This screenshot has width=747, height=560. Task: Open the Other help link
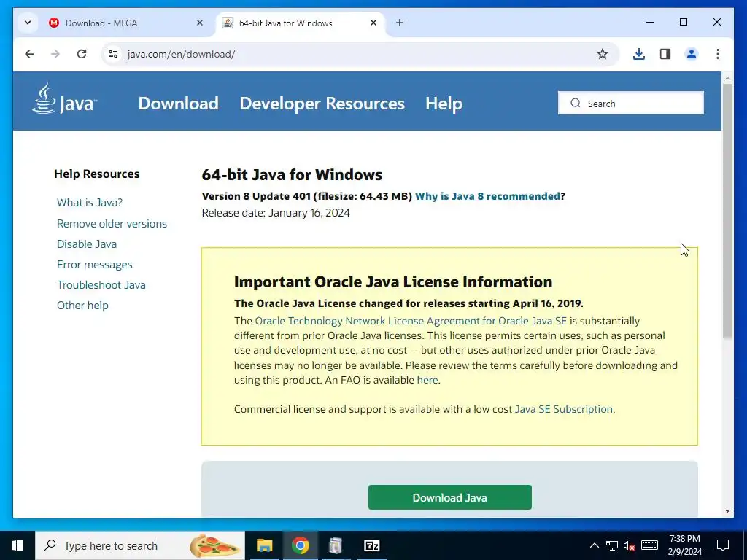(82, 306)
